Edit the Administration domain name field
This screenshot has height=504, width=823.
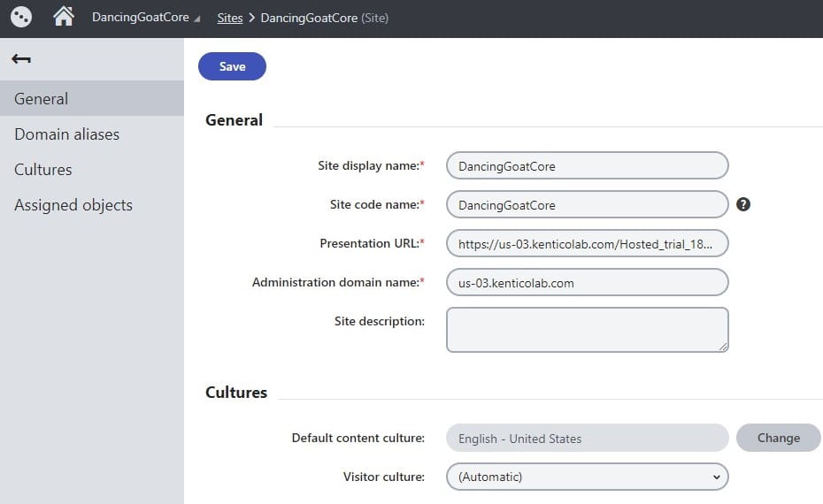point(587,282)
